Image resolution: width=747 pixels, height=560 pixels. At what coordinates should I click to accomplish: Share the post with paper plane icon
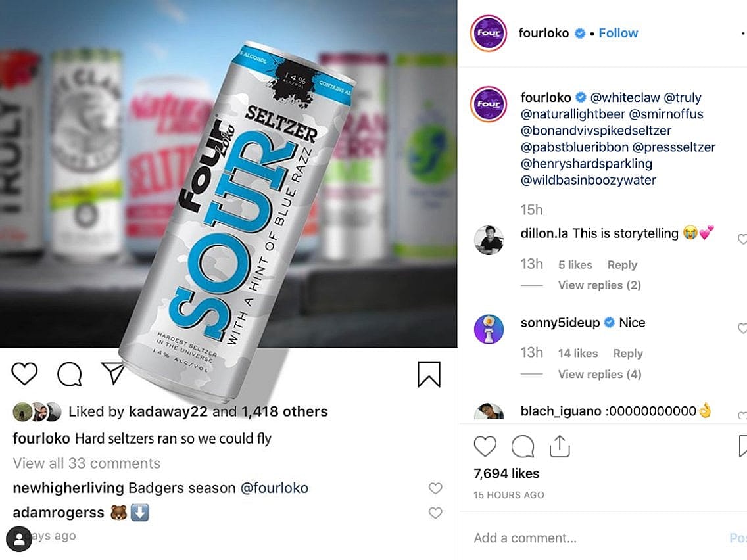click(113, 373)
